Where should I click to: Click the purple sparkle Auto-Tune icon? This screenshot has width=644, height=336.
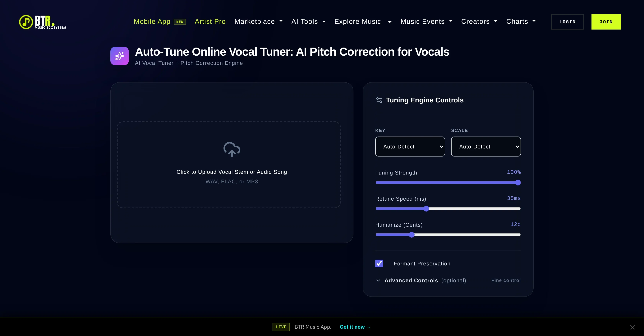(119, 56)
